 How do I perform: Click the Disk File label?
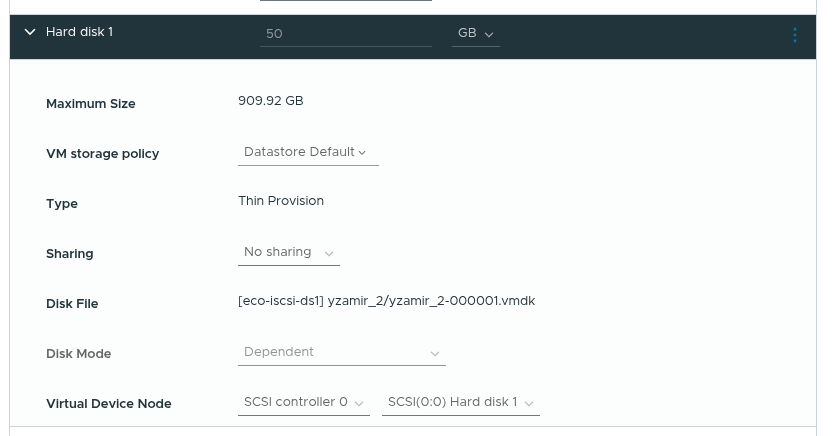click(72, 304)
